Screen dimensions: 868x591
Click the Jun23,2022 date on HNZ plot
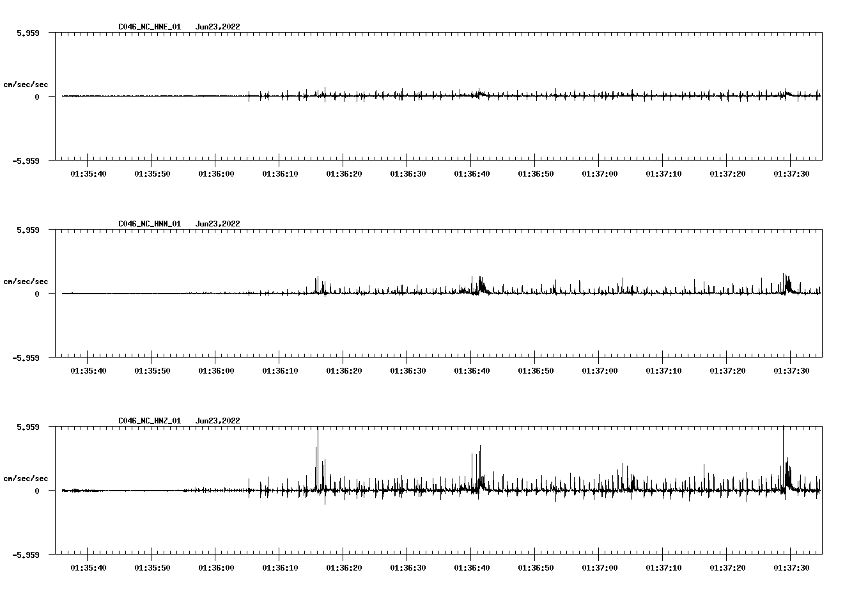click(x=218, y=421)
